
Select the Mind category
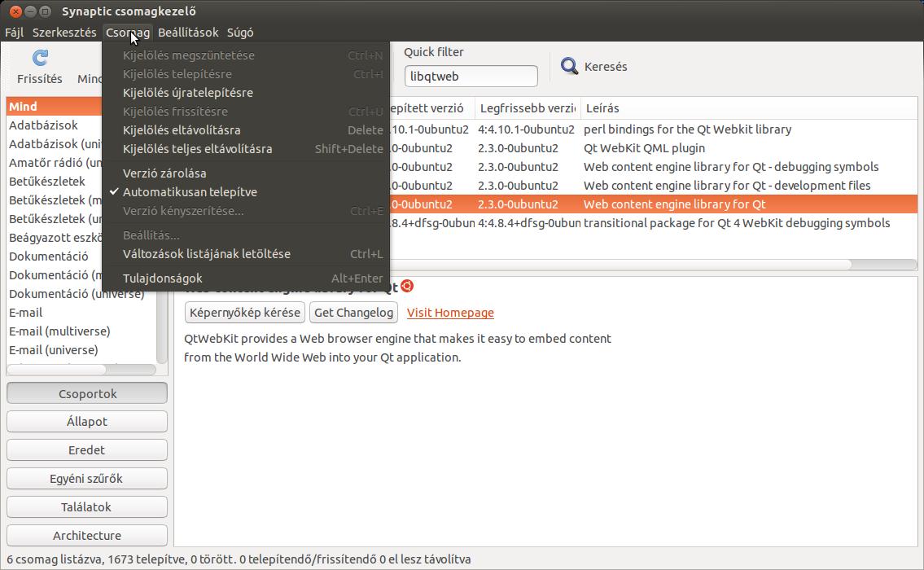coord(55,106)
